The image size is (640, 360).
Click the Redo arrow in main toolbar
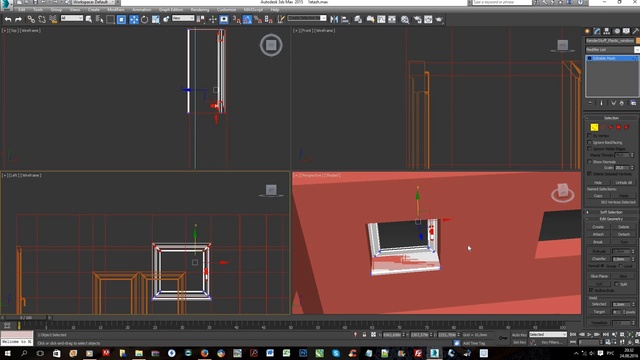click(x=18, y=19)
